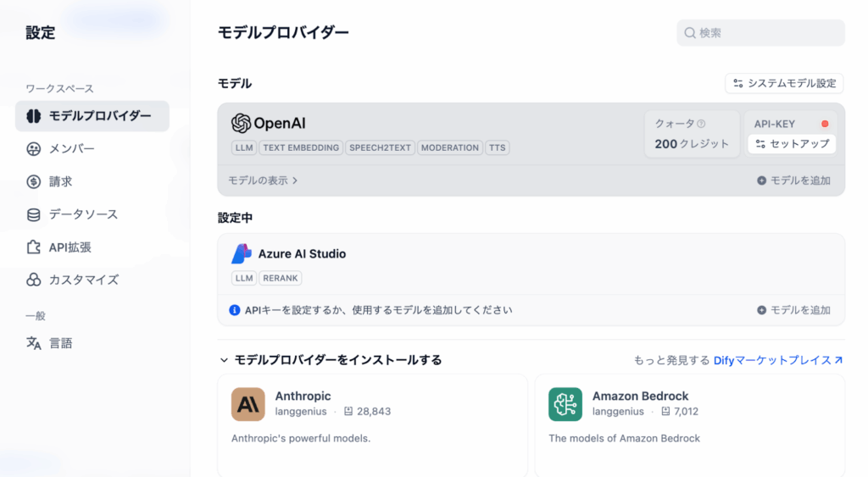The width and height of the screenshot is (868, 477).
Task: Click the OpenAI logo icon
Action: 242,124
